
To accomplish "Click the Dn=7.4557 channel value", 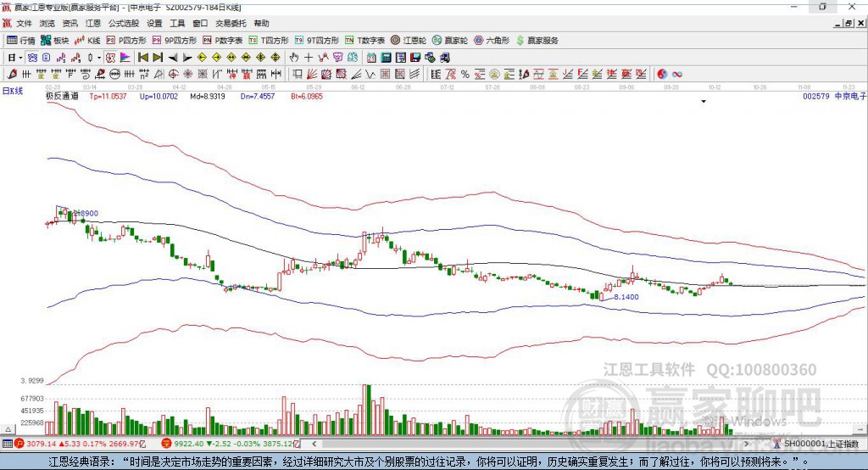I will pyautogui.click(x=258, y=96).
